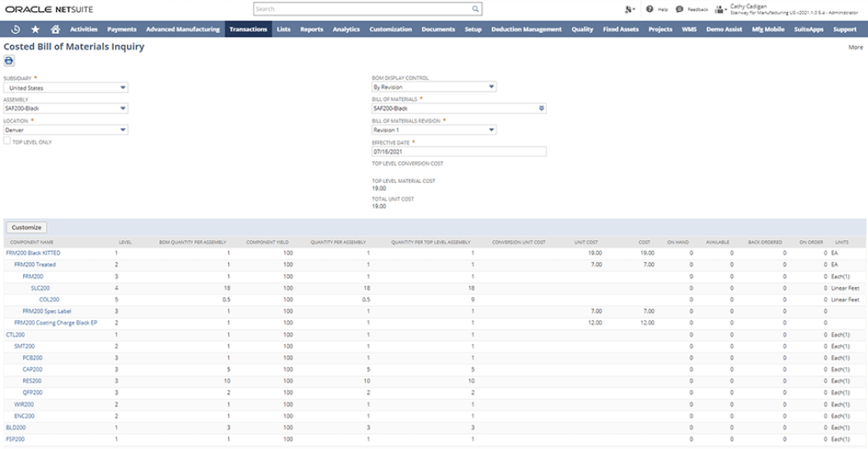
Task: Open the Deduction Management menu
Action: point(526,29)
